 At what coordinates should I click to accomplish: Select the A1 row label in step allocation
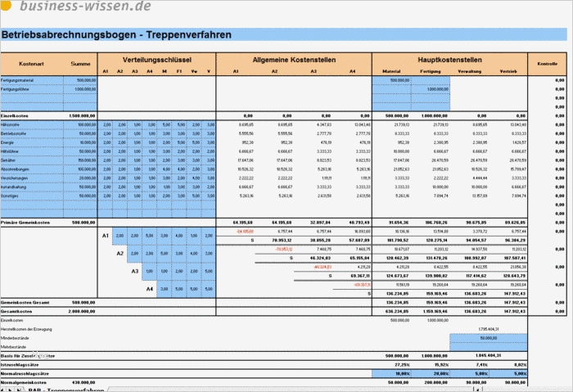coord(106,236)
